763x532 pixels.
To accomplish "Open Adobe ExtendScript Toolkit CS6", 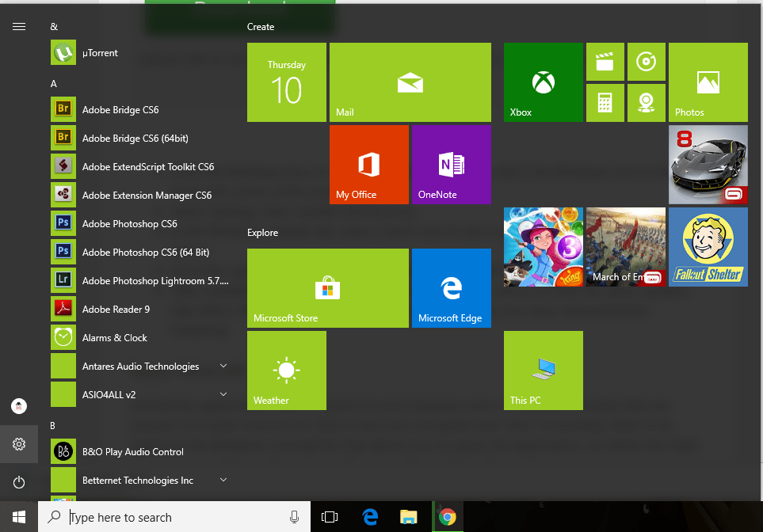I will 141,167.
